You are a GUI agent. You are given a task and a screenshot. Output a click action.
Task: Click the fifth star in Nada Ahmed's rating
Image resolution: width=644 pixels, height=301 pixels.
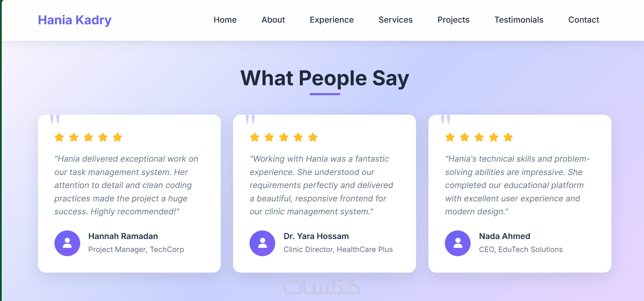pyautogui.click(x=508, y=137)
